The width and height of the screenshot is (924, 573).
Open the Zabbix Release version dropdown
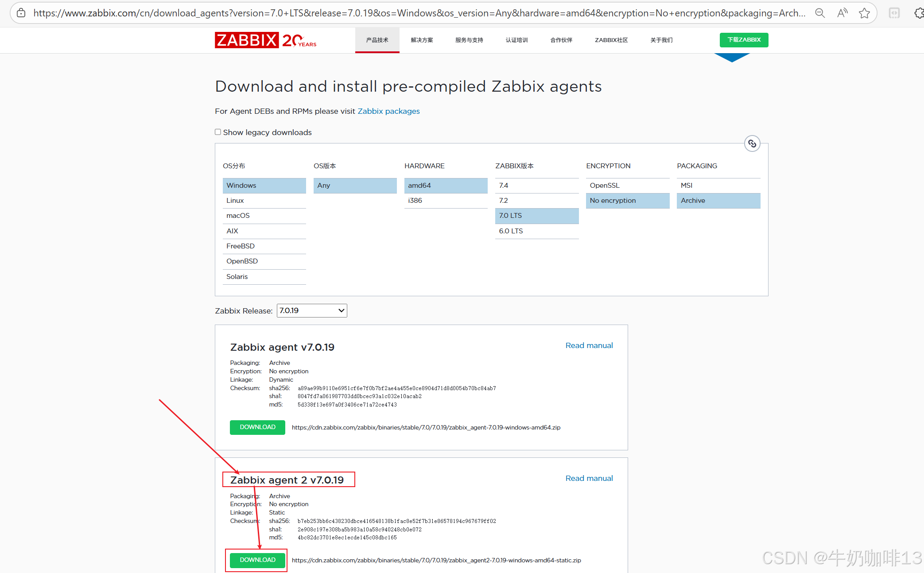pyautogui.click(x=311, y=310)
